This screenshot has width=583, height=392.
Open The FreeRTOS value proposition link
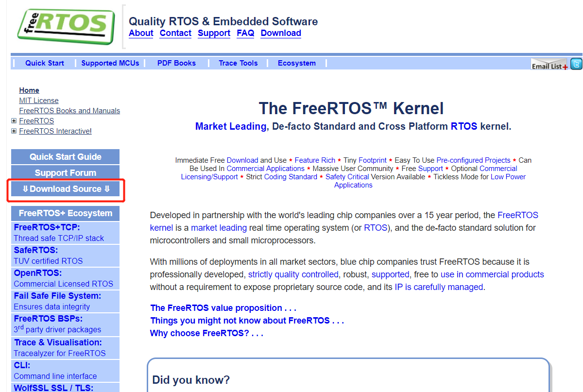tap(223, 308)
